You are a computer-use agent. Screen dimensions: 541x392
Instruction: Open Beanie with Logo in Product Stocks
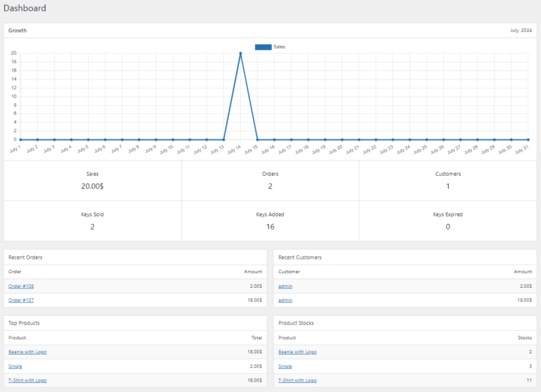[297, 352]
